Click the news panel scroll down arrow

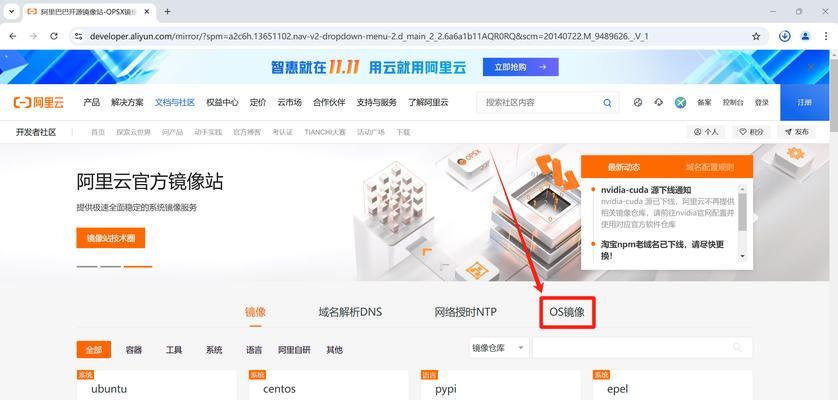tap(742, 257)
